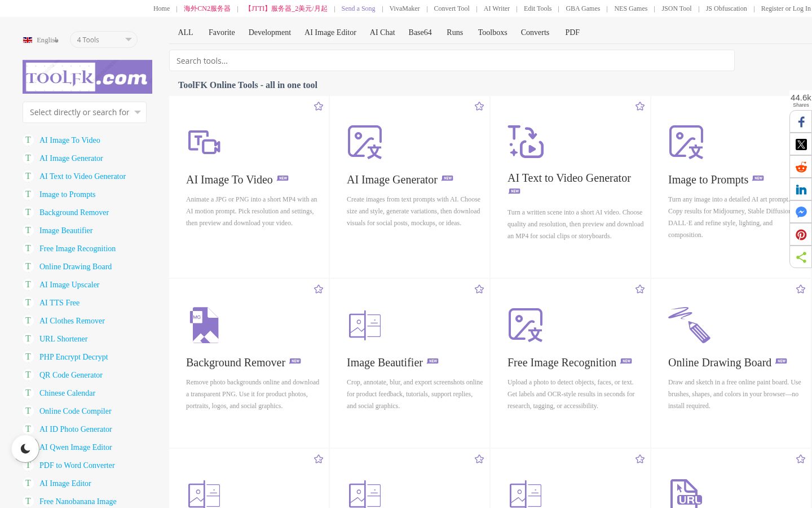Click the Free Image Recognition card icon
This screenshot has height=508, width=812.
(526, 325)
